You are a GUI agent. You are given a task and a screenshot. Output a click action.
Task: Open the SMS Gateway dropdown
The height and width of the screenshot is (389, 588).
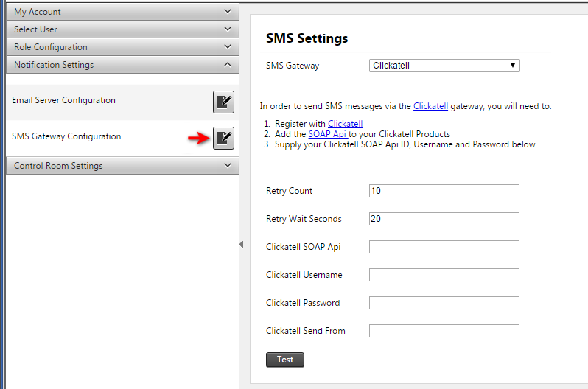point(444,66)
